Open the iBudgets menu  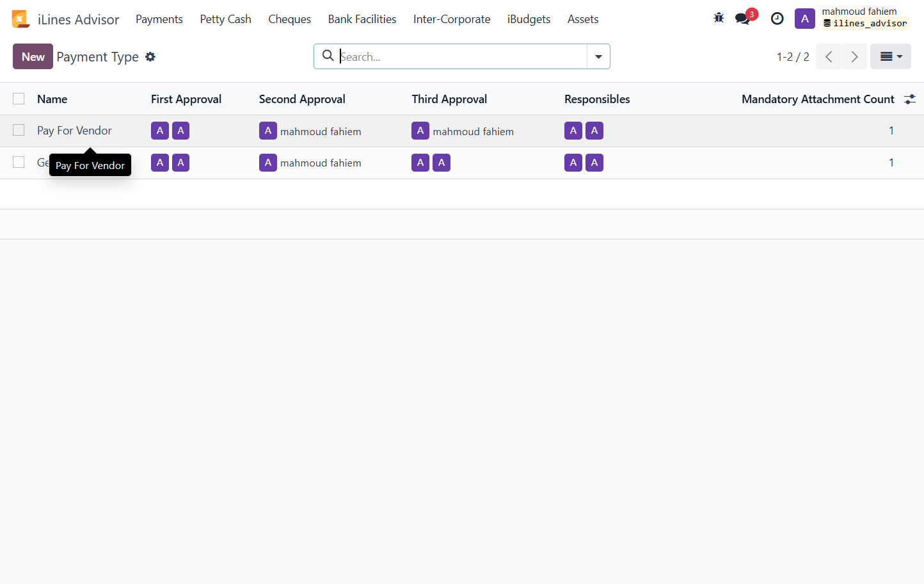(x=529, y=19)
